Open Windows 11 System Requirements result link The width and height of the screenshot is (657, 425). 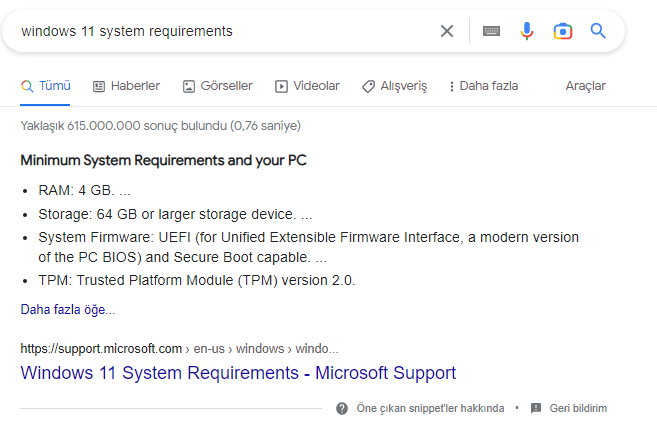[238, 373]
